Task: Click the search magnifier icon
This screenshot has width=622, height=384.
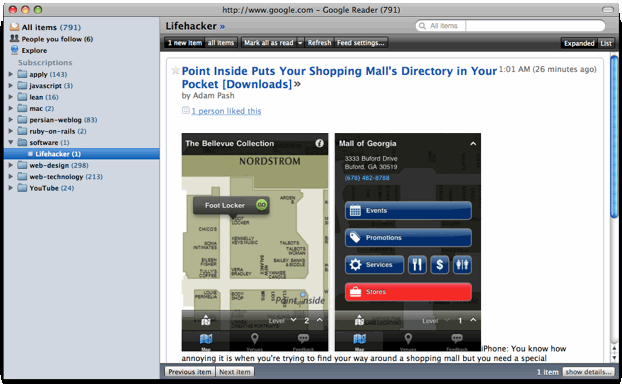Action: (422, 26)
